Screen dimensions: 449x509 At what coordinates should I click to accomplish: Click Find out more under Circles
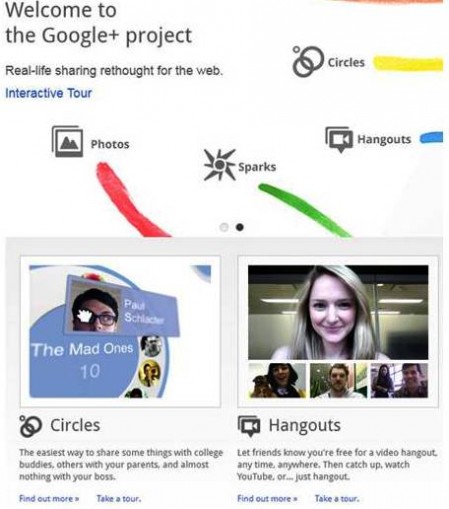[x=49, y=498]
